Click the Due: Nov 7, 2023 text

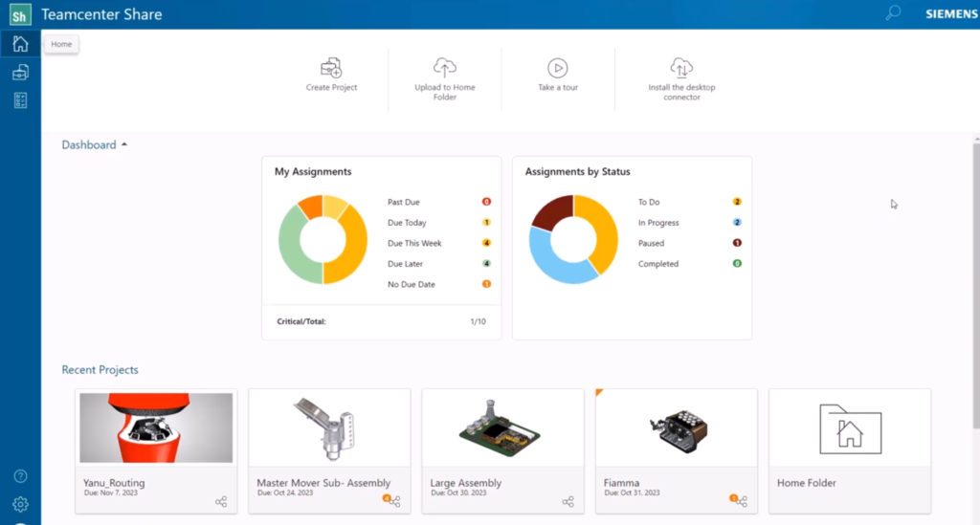[110, 492]
